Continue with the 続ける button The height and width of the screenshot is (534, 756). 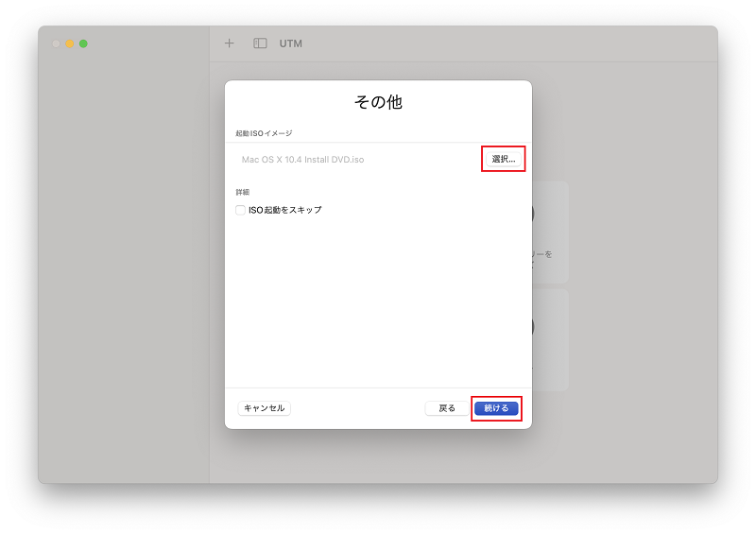(496, 408)
